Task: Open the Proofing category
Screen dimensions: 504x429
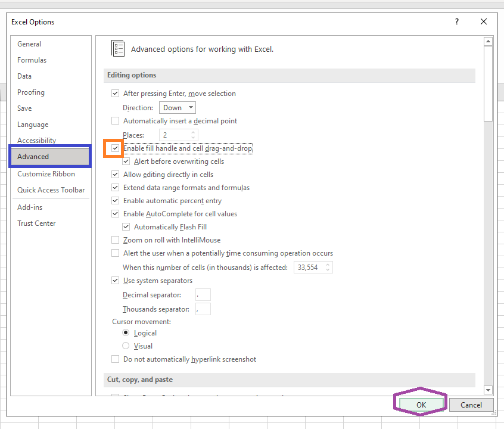Action: pos(31,92)
